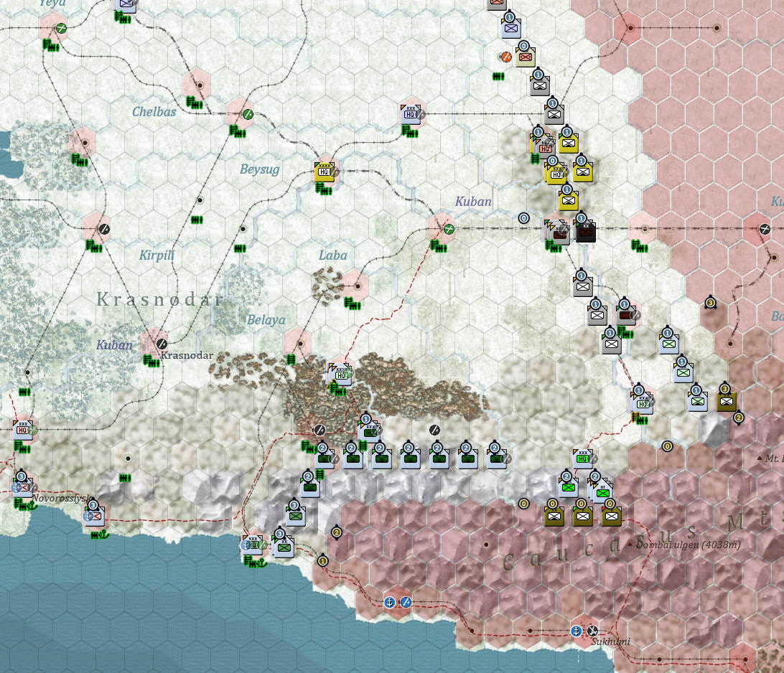Click the yellow '0' marker west of the olive counters
The width and height of the screenshot is (784, 673).
(523, 504)
